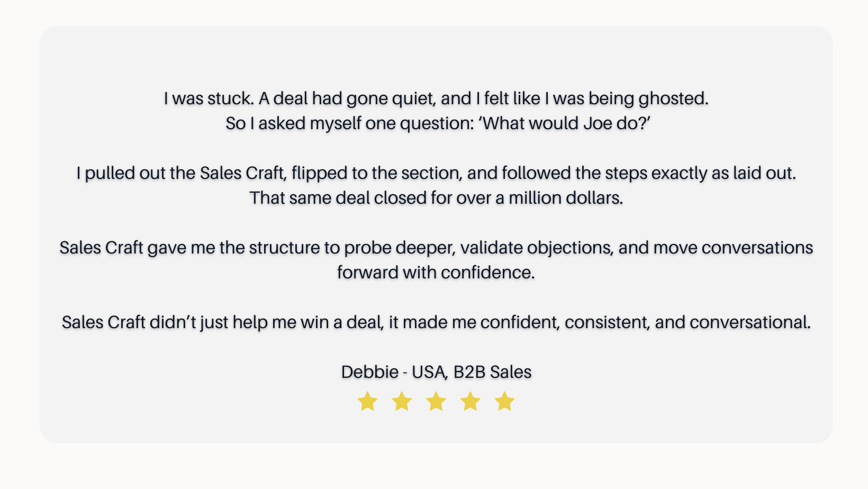
Task: Click the text "forward with confidence."
Action: coord(436,273)
